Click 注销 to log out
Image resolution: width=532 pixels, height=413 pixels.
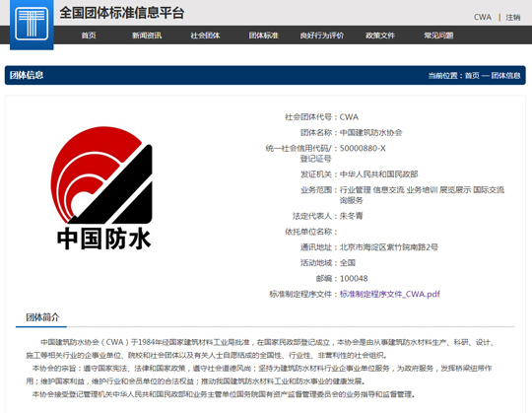513,17
